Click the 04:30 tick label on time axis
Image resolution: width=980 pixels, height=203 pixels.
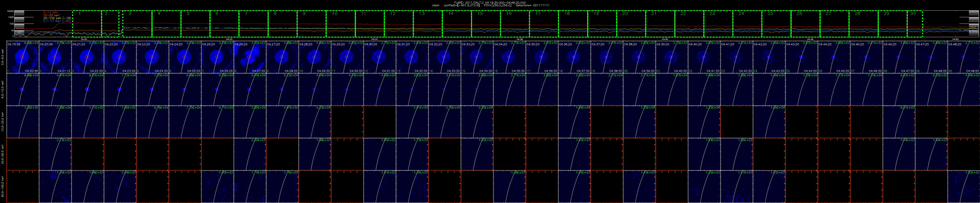pyautogui.click(x=374, y=39)
